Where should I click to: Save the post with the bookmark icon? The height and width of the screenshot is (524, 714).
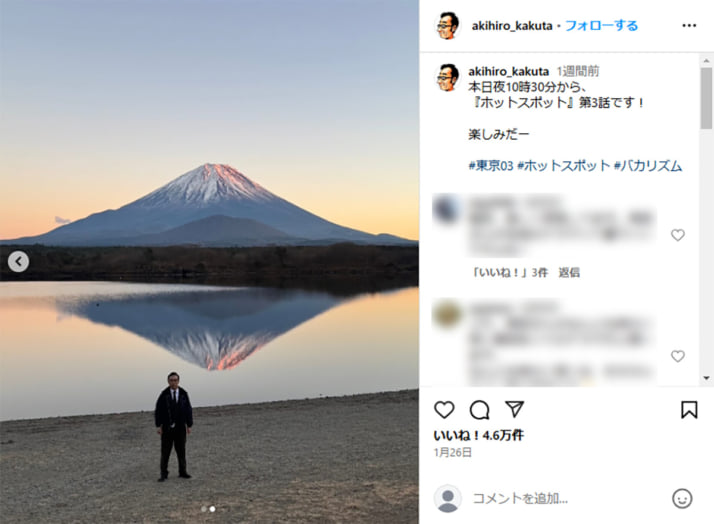pyautogui.click(x=689, y=410)
